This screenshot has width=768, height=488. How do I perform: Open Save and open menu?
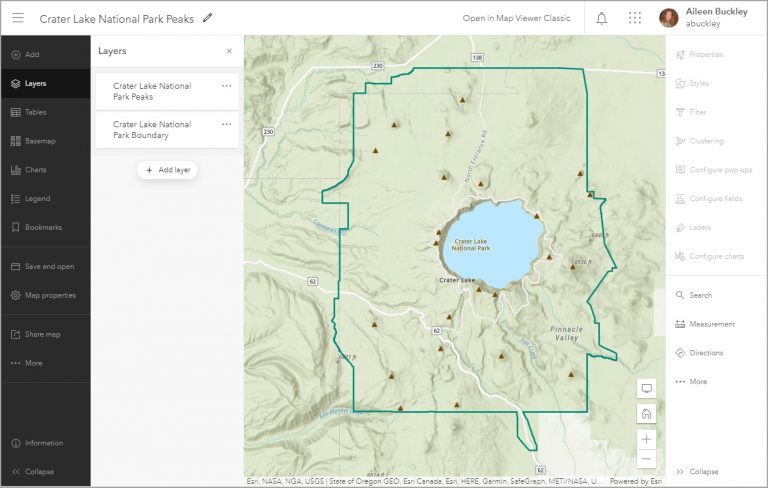pos(46,267)
